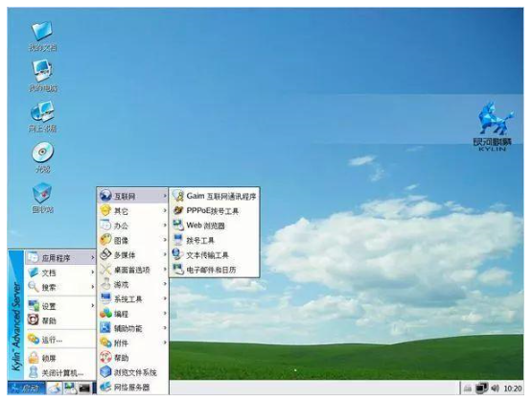532x402 pixels.
Task: Launch the Web 浏览器
Action: tap(215, 225)
